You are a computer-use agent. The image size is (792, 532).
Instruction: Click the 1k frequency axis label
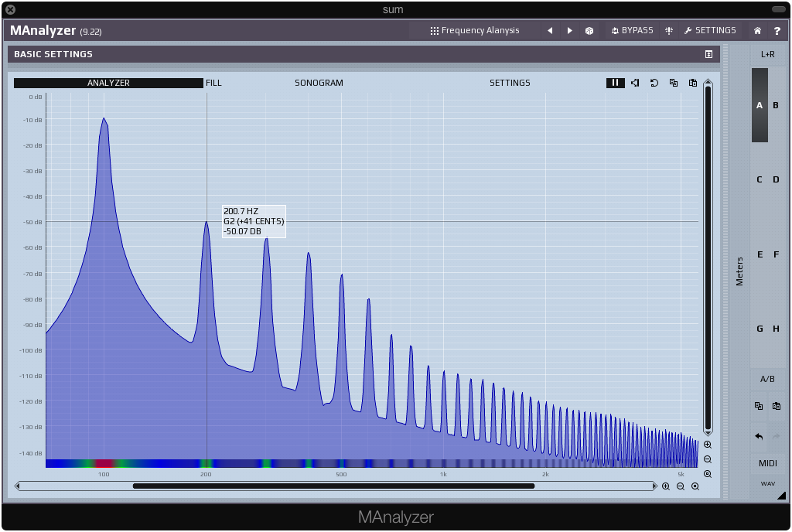click(443, 475)
